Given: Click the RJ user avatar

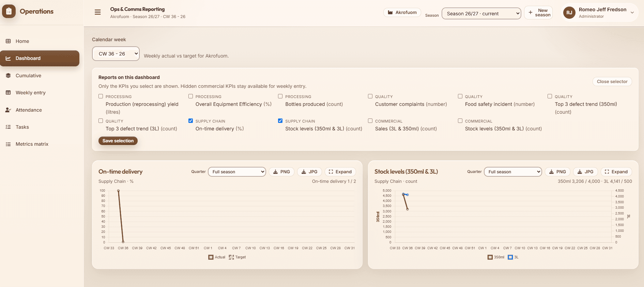Looking at the screenshot, I should tap(569, 13).
